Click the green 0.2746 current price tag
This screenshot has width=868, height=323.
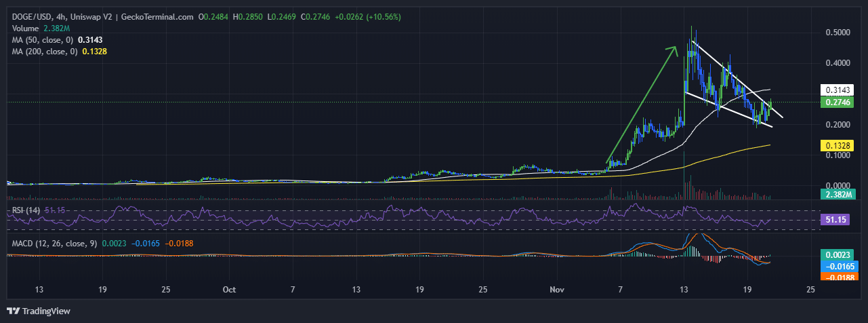[x=838, y=102]
